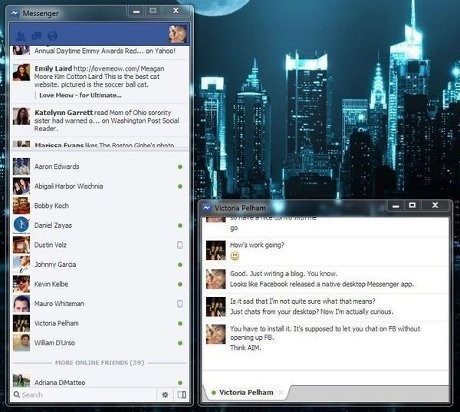
Task: Open messages icon in Messenger header
Action: [x=37, y=35]
